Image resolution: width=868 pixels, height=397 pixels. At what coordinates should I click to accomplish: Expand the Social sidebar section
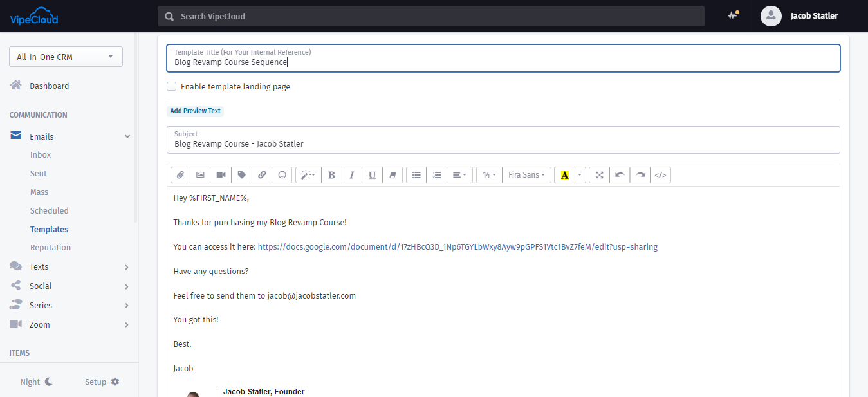(127, 286)
